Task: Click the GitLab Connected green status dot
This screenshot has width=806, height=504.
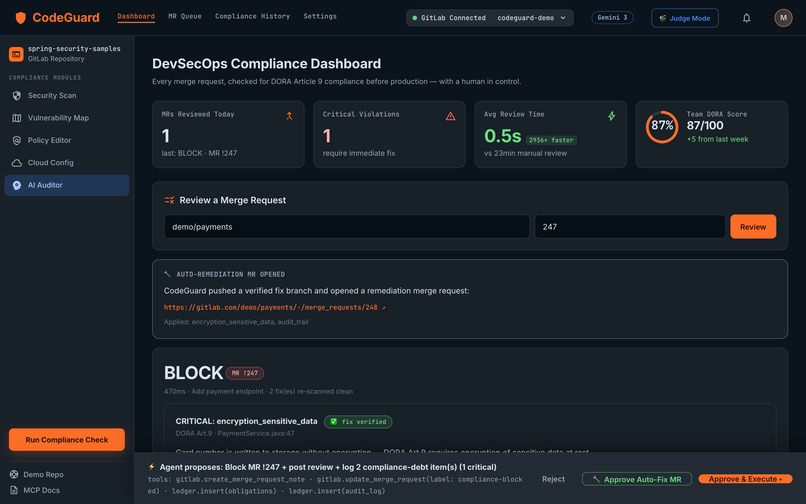Action: (x=415, y=18)
